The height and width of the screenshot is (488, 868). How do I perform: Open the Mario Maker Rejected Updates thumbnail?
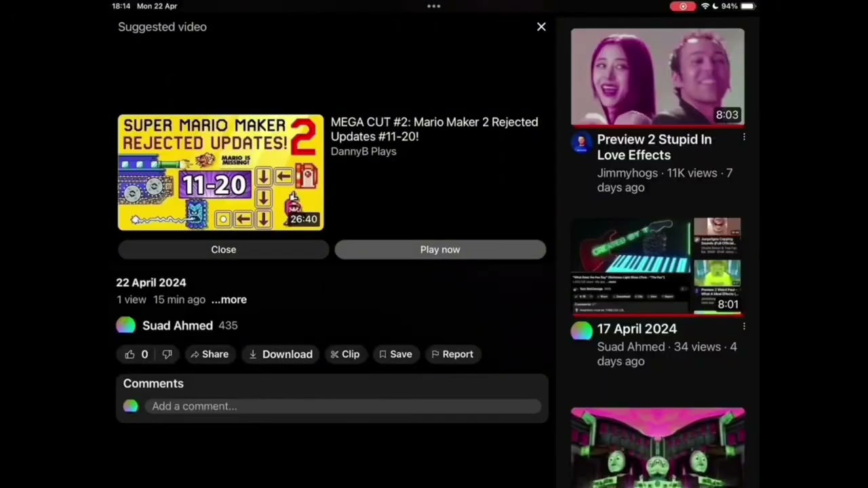click(221, 173)
